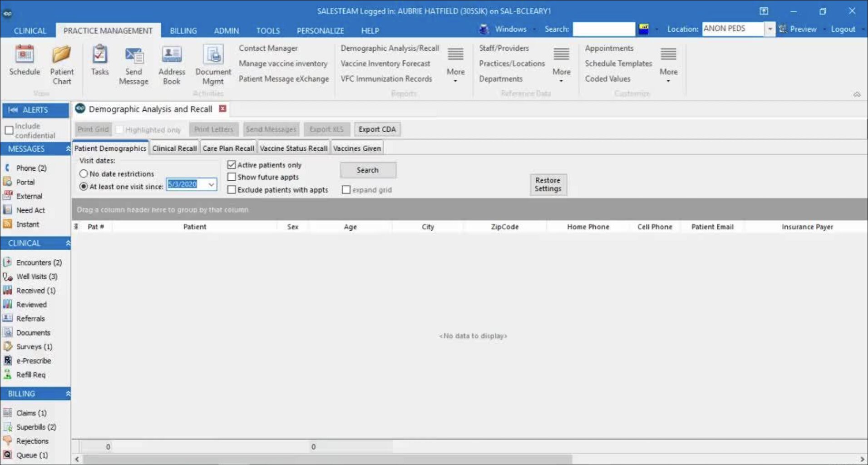Switch to the Billing ribbon tab
Viewport: 868px width, 465px height.
(x=183, y=31)
